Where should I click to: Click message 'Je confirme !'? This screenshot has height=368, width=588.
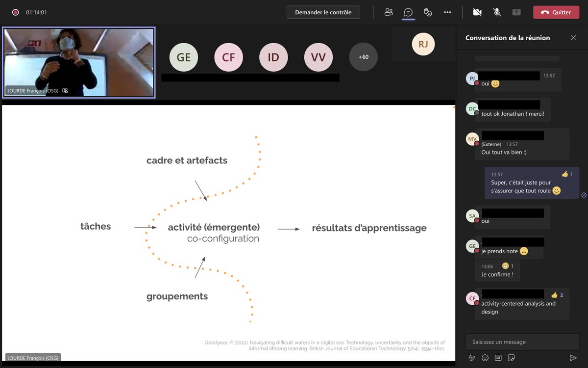(x=497, y=275)
